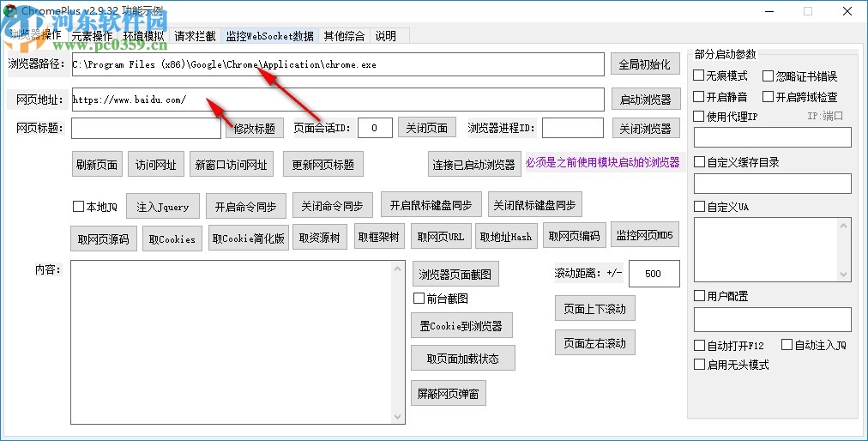Click the 页面会话ID field
Image resolution: width=868 pixels, height=441 pixels.
[375, 128]
